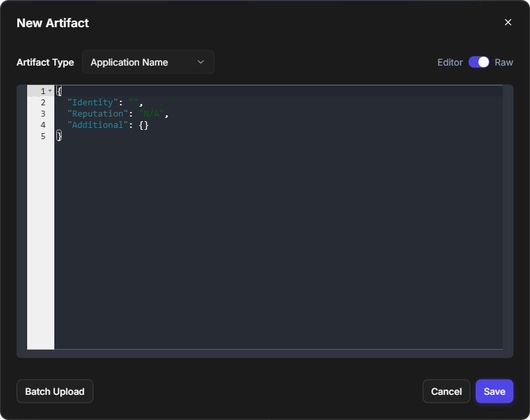
Task: Click the Editor label next to toggle
Action: (x=450, y=62)
